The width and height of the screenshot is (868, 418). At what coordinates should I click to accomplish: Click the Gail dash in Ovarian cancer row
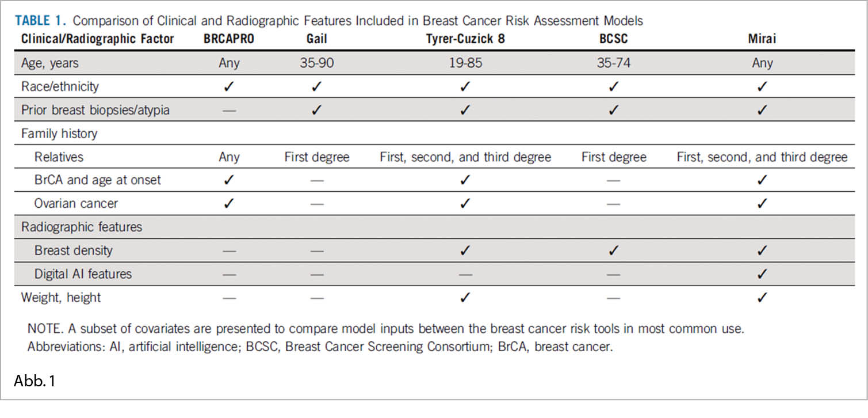(316, 204)
